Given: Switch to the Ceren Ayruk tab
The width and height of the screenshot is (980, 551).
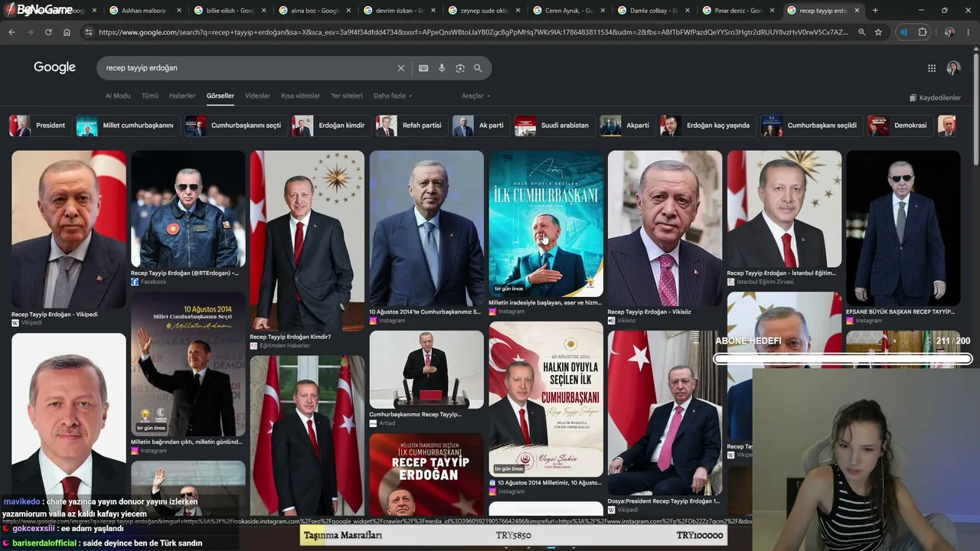Looking at the screenshot, I should click(x=567, y=11).
